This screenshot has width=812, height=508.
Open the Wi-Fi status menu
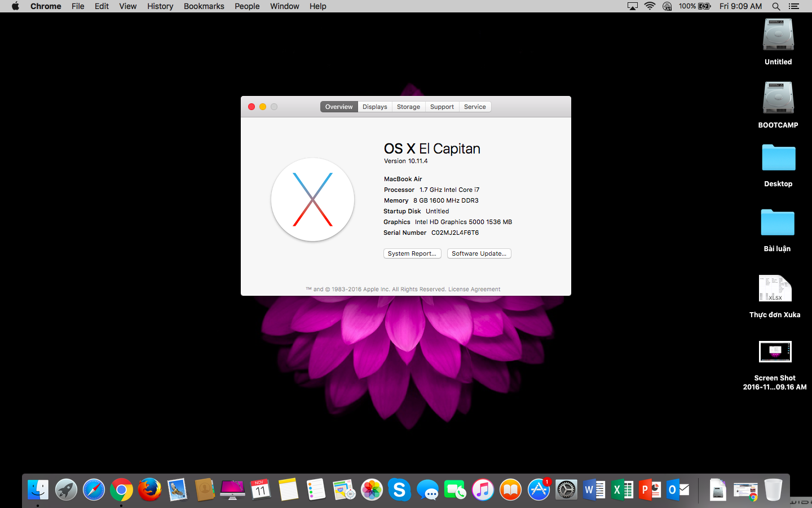point(650,6)
